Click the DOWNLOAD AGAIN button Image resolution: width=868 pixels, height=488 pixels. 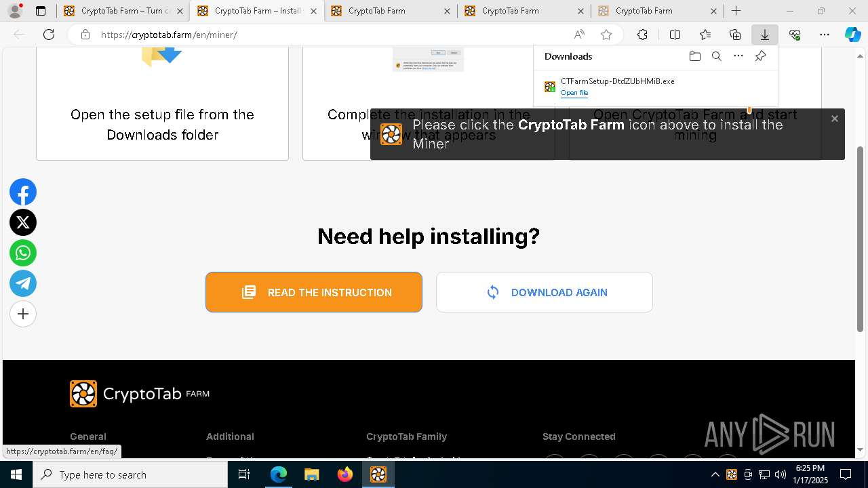coord(545,292)
